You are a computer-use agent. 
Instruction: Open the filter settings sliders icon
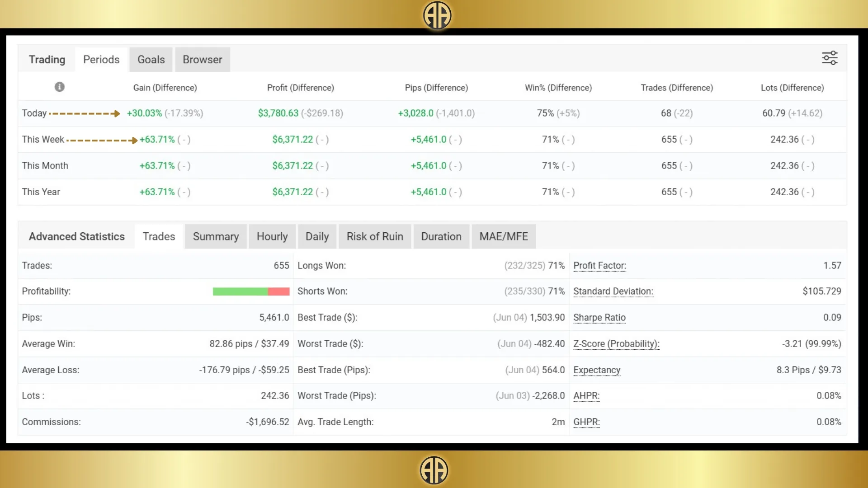(x=830, y=58)
